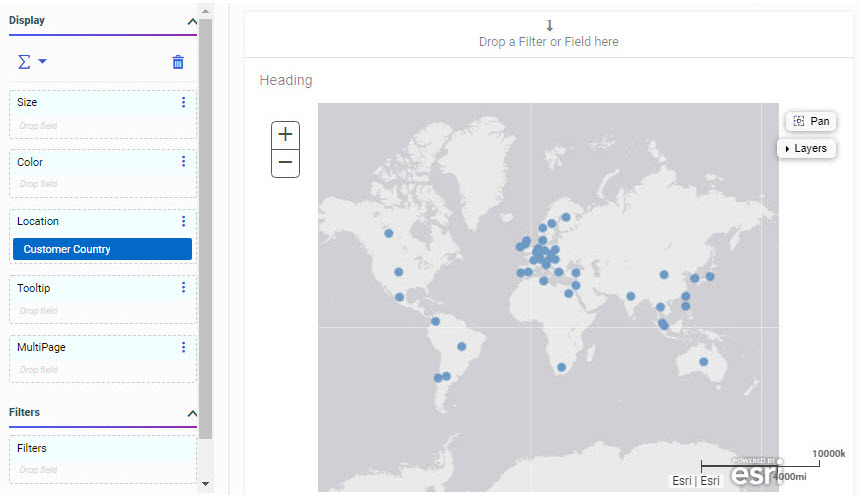This screenshot has height=495, width=860.
Task: Click the panel scrollbar up arrow
Action: (205, 11)
